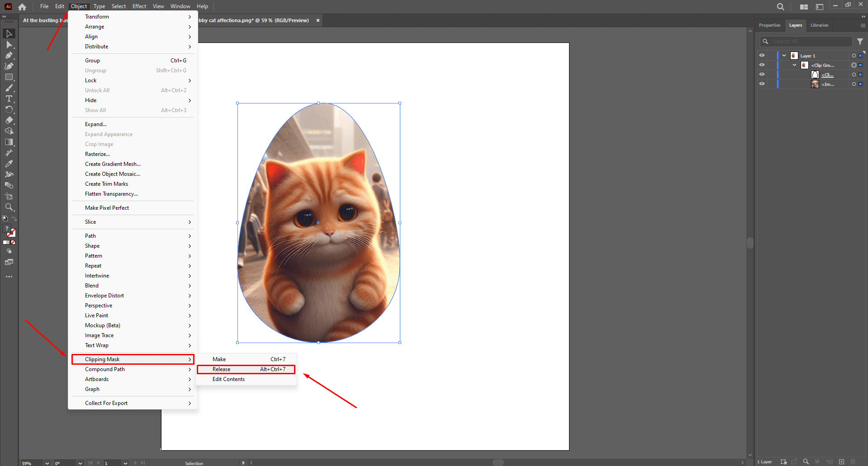Select the Selection tool
This screenshot has height=466, width=868.
[x=9, y=33]
